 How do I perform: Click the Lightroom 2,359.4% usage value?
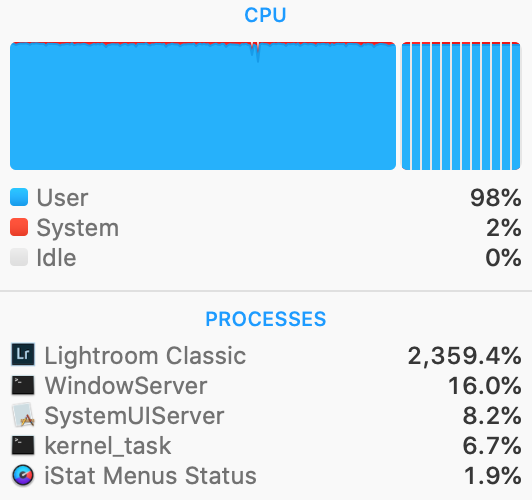point(464,355)
